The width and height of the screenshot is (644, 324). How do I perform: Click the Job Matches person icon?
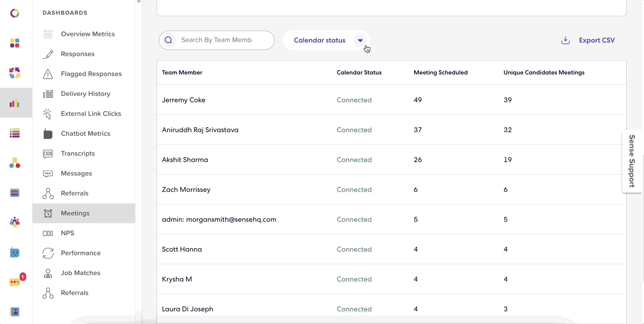48,273
